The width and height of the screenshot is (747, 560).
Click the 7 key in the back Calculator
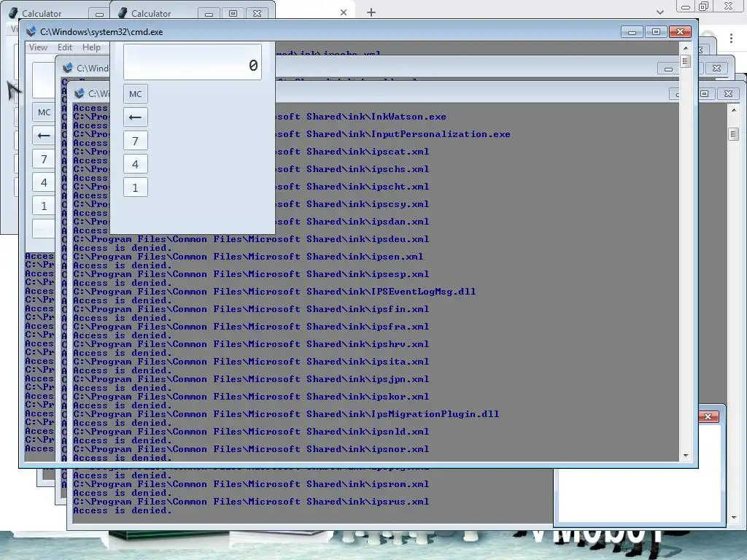pyautogui.click(x=44, y=159)
